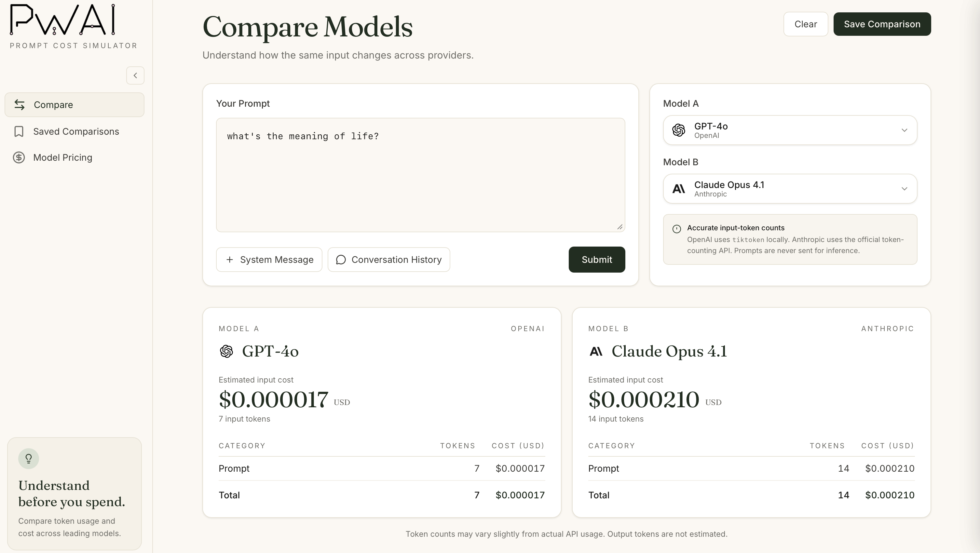Click the OpenAI logo in the Model A selector
The width and height of the screenshot is (980, 553).
pyautogui.click(x=678, y=130)
